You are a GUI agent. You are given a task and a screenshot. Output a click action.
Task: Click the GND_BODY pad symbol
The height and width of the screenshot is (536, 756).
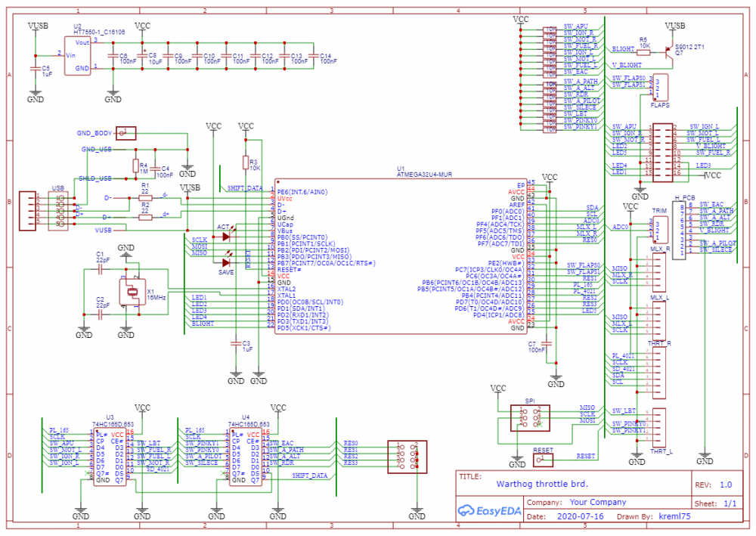click(125, 132)
